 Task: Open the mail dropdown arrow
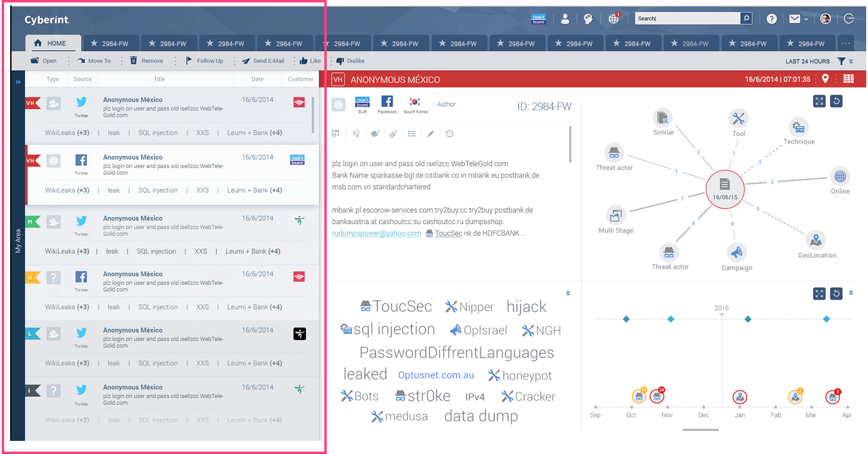tap(807, 19)
